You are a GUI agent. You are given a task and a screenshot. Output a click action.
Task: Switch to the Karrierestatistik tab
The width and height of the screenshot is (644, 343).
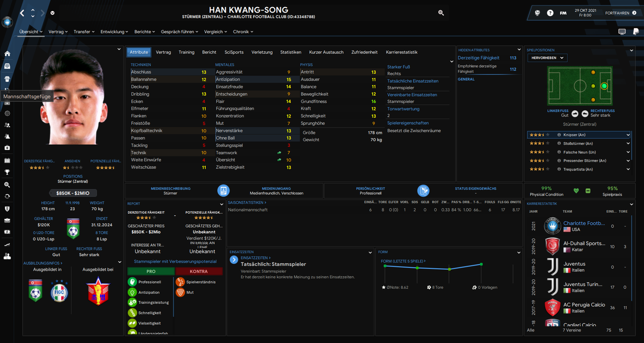tap(401, 52)
